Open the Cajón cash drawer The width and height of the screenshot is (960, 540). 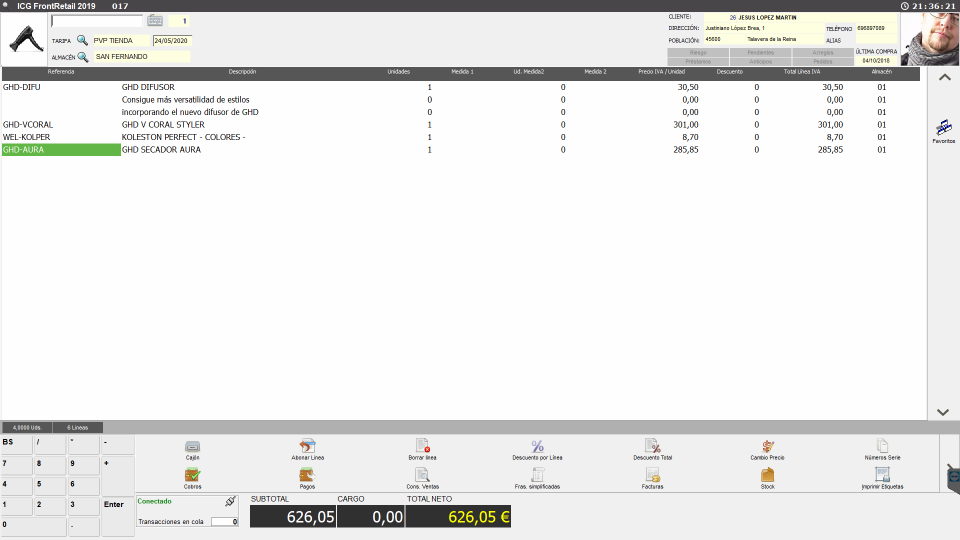pyautogui.click(x=192, y=449)
